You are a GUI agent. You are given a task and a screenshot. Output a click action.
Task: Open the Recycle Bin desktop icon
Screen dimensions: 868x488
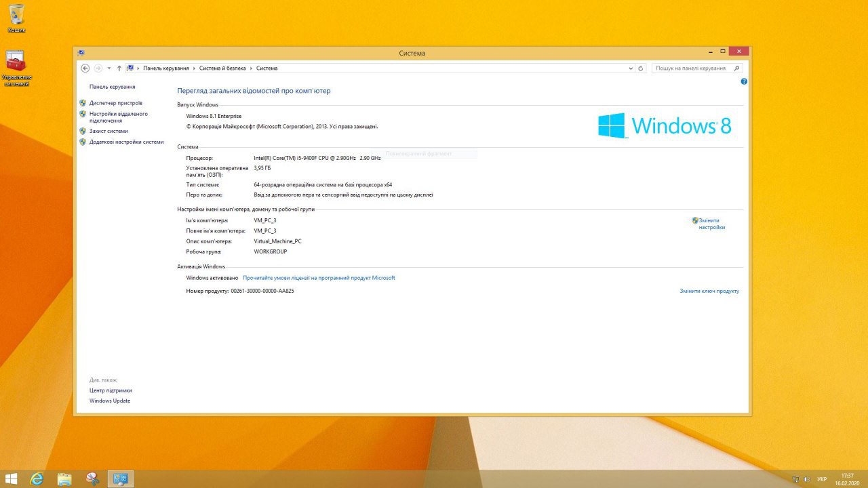[16, 18]
